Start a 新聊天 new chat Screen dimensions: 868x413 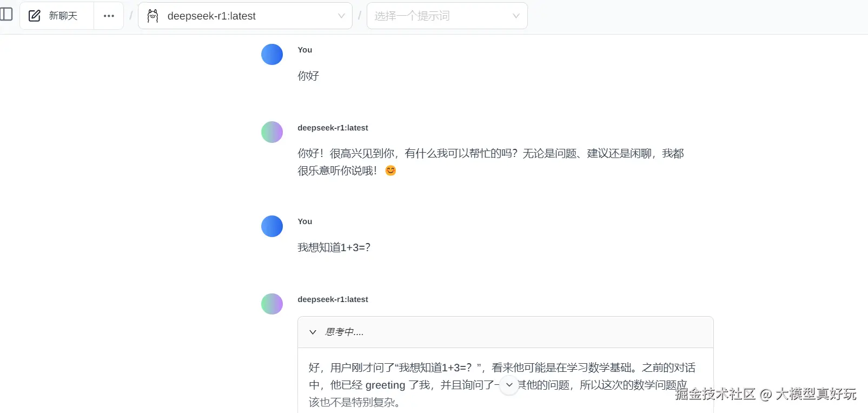click(63, 16)
